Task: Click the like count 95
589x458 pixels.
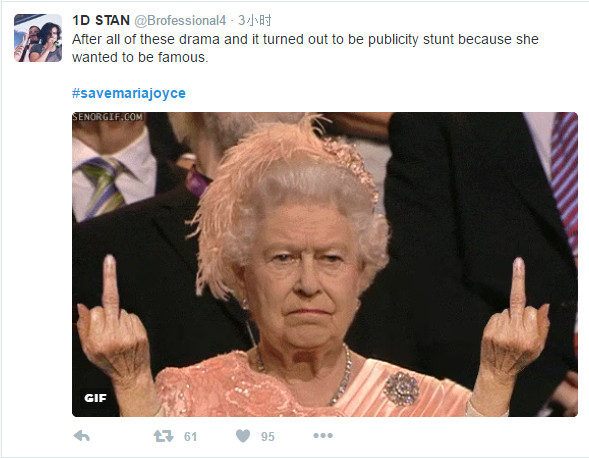Action: (268, 437)
